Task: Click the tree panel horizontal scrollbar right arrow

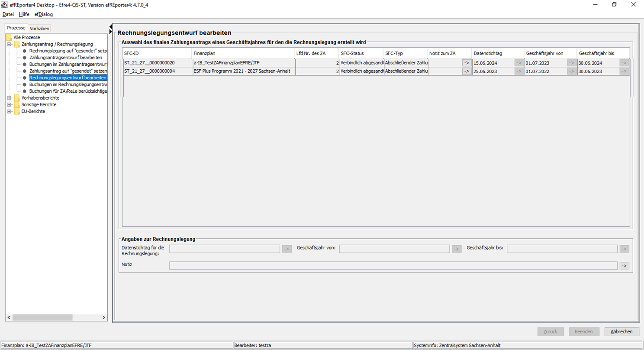Action: pyautogui.click(x=103, y=318)
